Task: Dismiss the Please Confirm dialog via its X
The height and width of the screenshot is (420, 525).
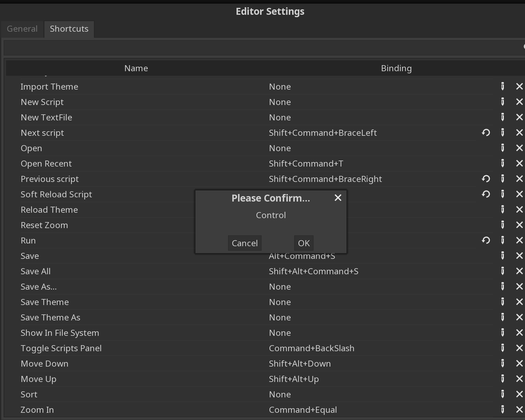Action: pyautogui.click(x=338, y=198)
